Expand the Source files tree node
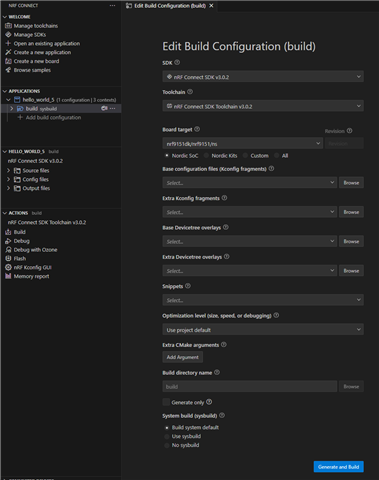379x480 pixels. [9, 170]
